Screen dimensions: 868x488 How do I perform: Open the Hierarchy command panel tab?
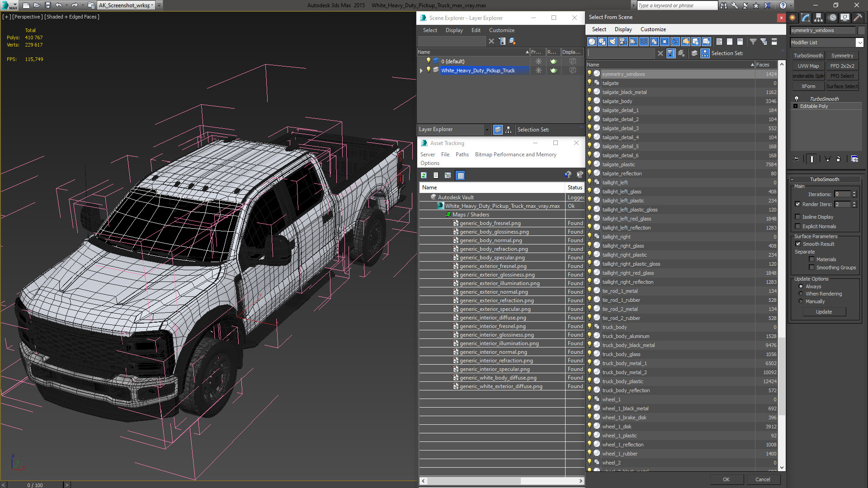[819, 18]
